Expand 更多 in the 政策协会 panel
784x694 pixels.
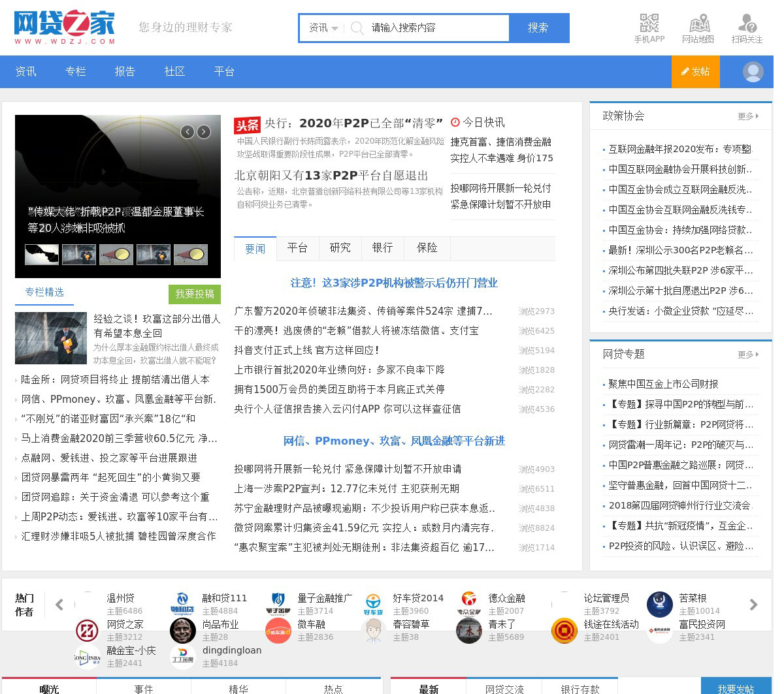748,116
